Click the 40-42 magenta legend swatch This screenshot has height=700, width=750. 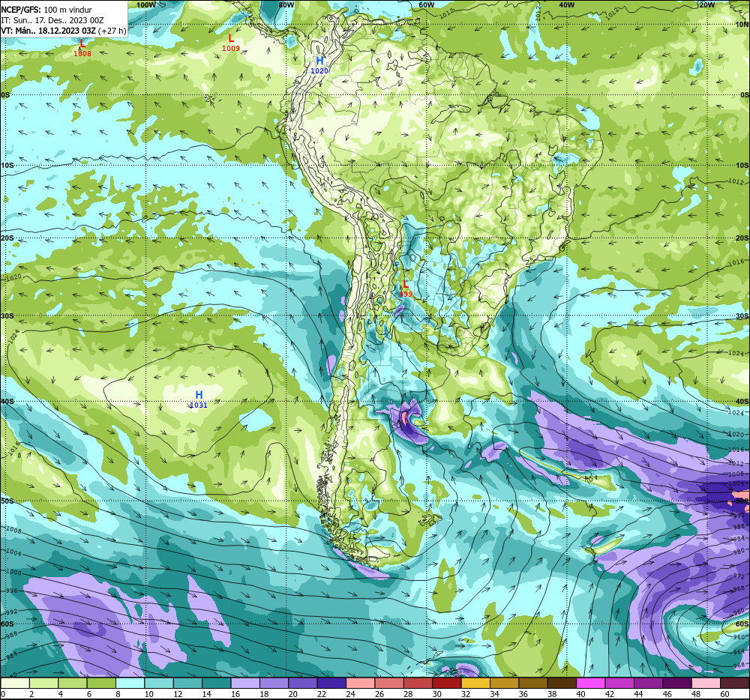coord(591,683)
